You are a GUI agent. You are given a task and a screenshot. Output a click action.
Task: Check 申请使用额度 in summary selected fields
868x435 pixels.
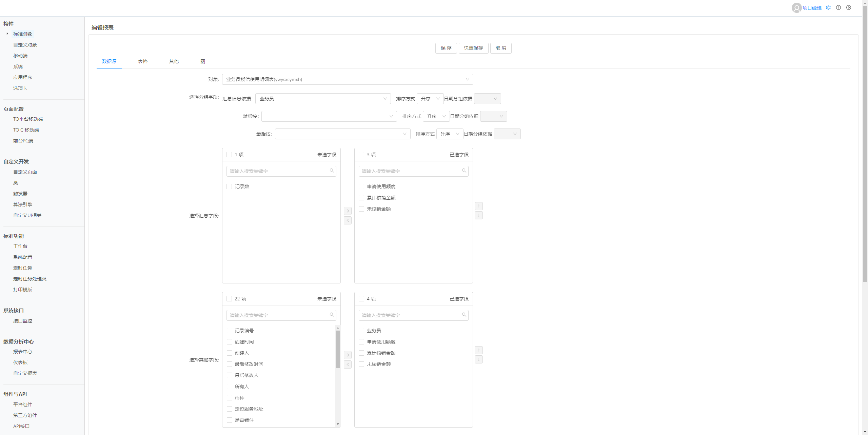point(361,186)
